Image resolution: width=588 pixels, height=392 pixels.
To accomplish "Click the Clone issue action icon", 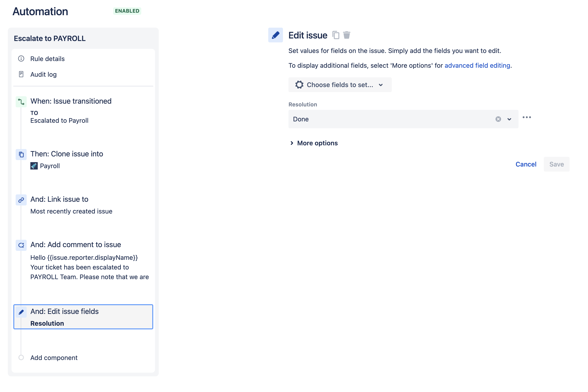I will click(x=21, y=155).
